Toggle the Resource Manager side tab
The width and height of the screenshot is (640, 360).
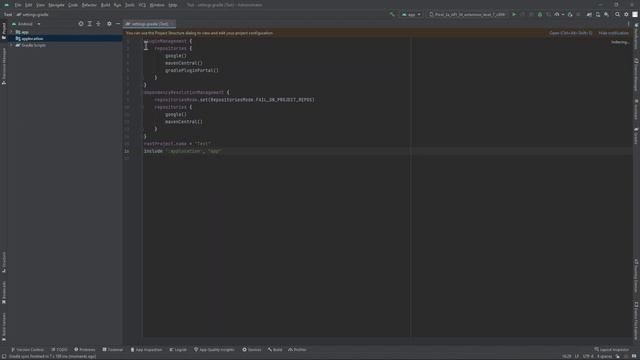coord(4,66)
